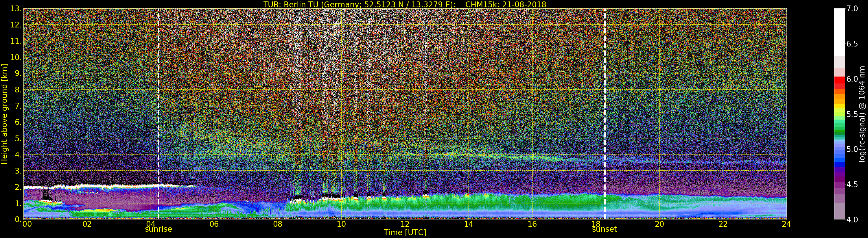This screenshot has height=238, width=868.
Task: Click time axis tick label '04'
Action: [x=150, y=224]
